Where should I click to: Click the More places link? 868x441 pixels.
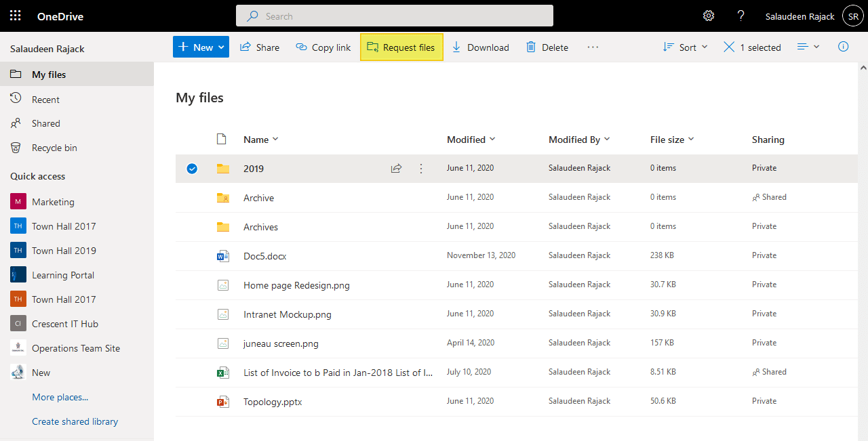click(x=60, y=396)
